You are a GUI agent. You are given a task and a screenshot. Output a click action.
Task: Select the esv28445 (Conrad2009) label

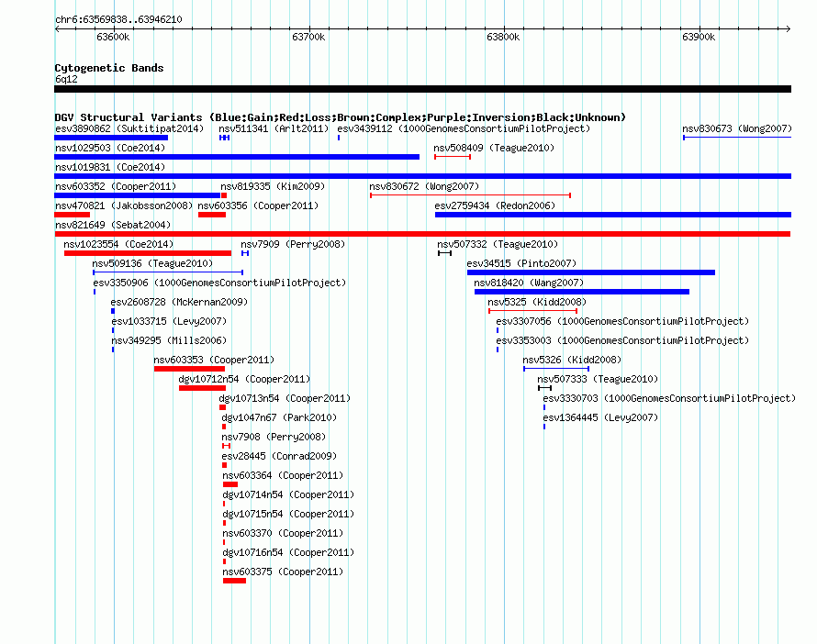point(279,456)
